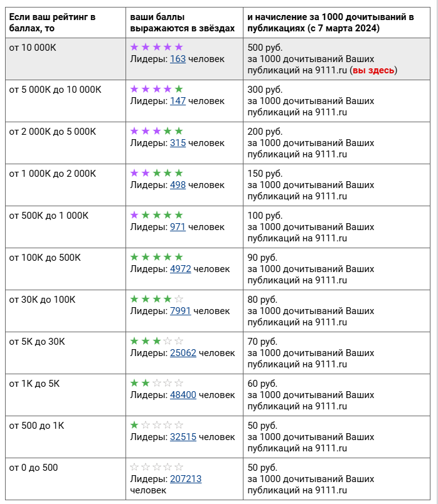Open the 7991 leaders link

(180, 311)
